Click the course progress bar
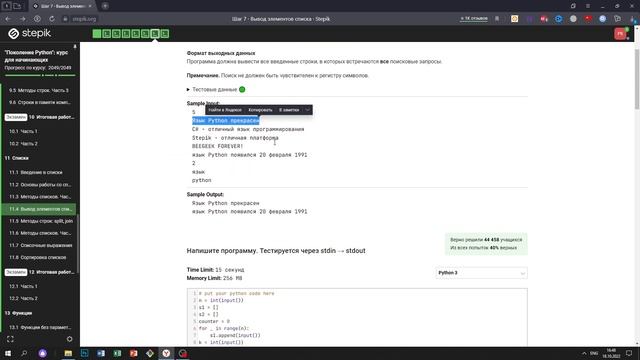This screenshot has width=640, height=360. coord(40,76)
